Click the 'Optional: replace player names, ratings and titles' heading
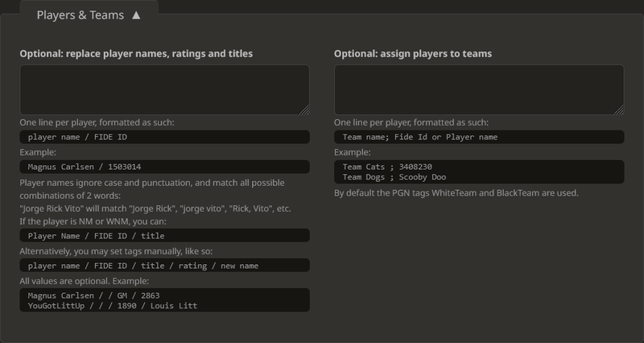The height and width of the screenshot is (343, 644). [136, 54]
